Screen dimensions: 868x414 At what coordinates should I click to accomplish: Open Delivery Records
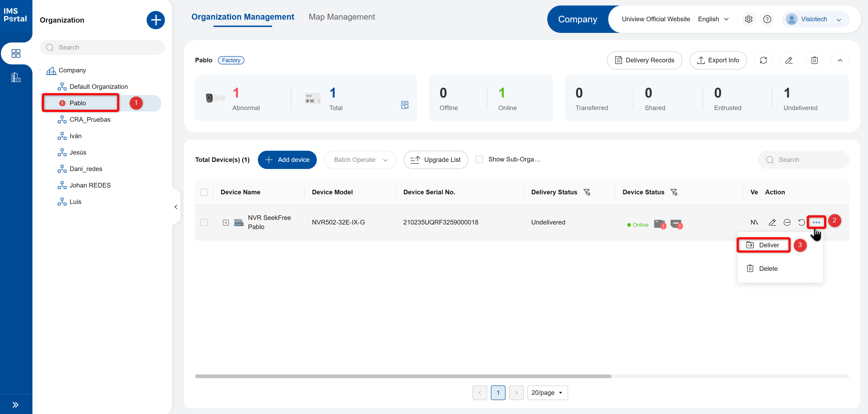point(644,60)
